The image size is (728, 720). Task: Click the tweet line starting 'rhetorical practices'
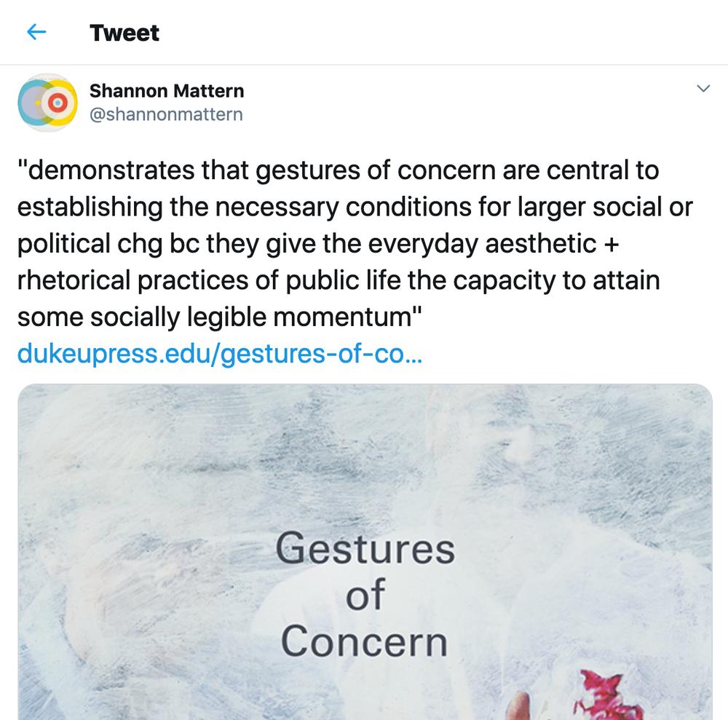[339, 280]
